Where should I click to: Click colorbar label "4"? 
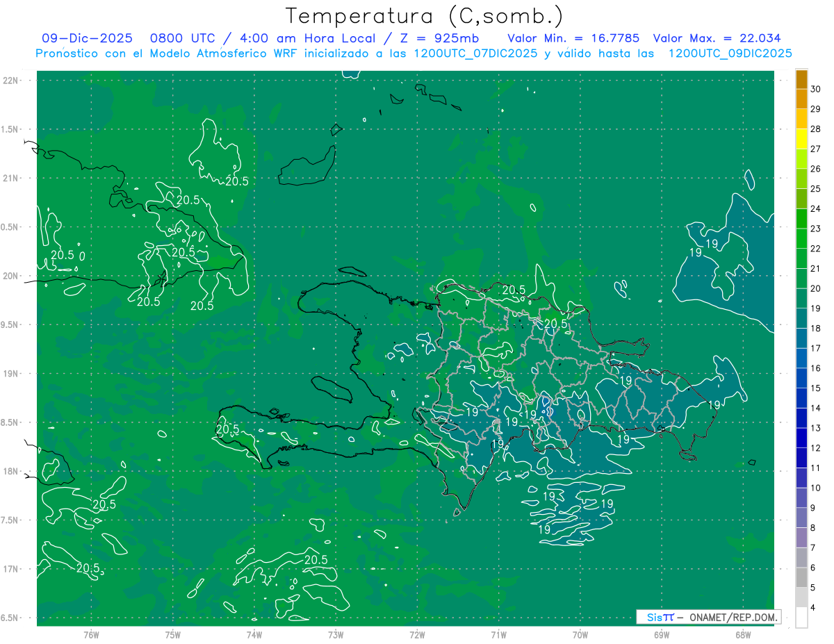tap(814, 608)
